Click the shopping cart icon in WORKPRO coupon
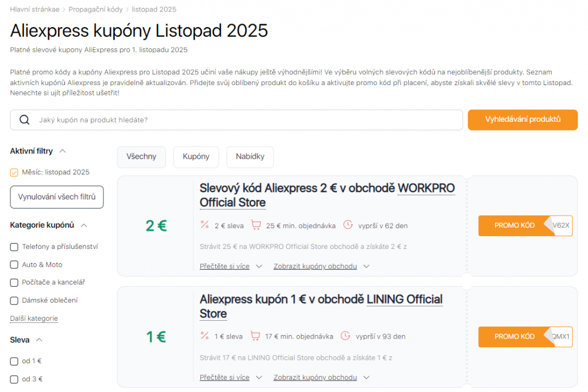This screenshot has height=392, width=588. tap(256, 225)
